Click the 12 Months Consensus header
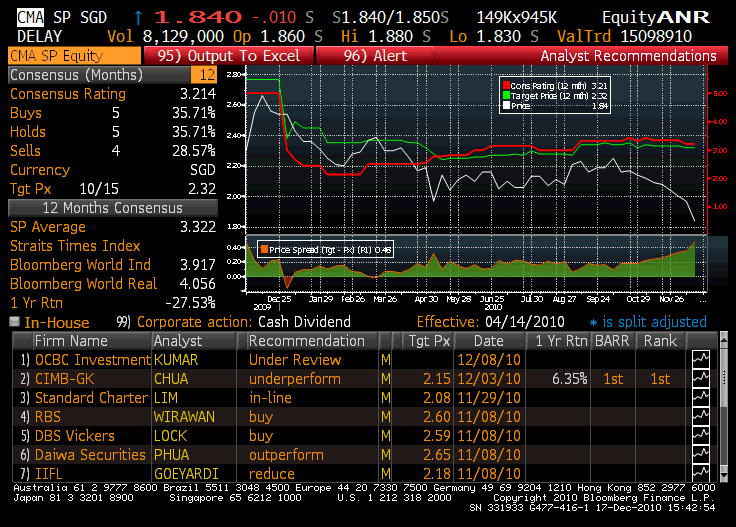The height and width of the screenshot is (527, 736). click(x=113, y=208)
